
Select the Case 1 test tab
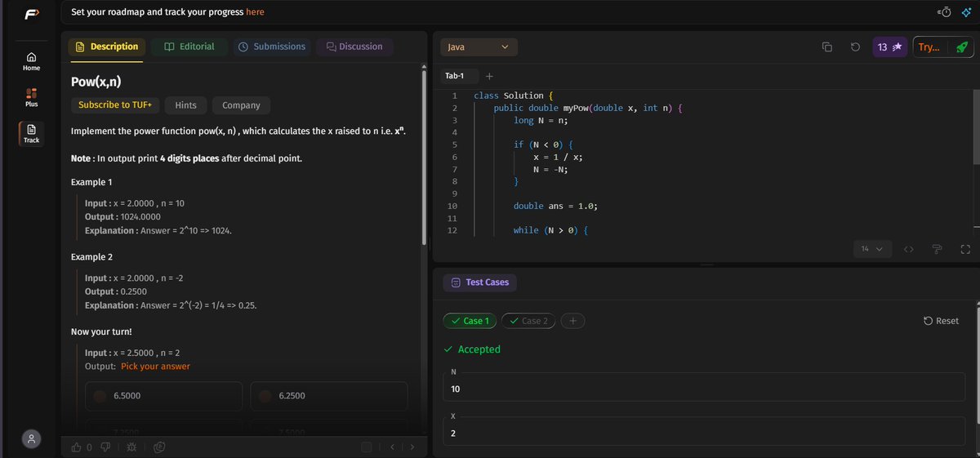[470, 321]
